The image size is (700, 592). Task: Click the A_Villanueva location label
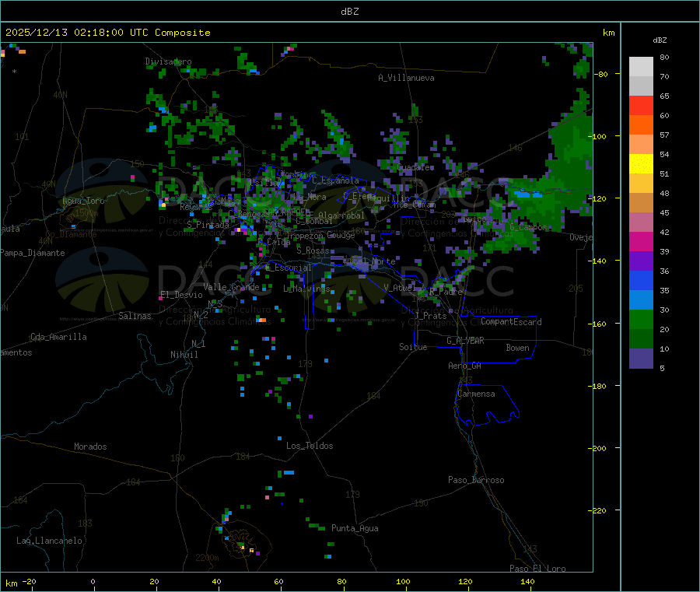[406, 78]
